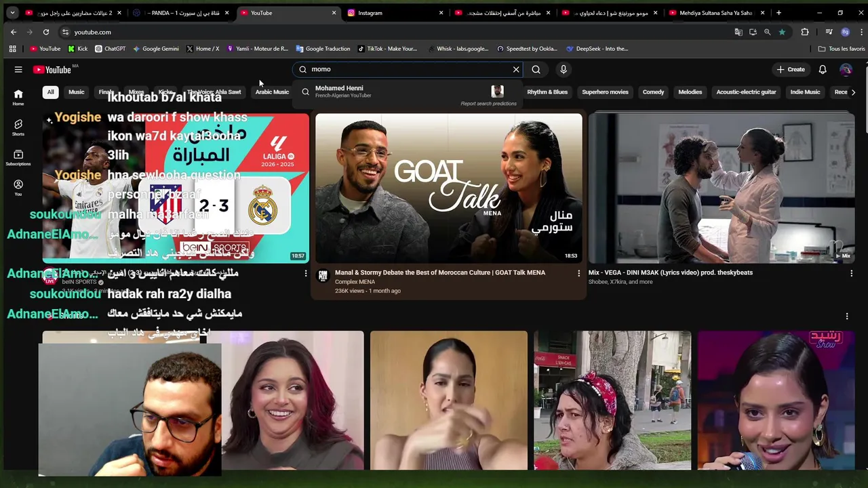Select the Rhythm & Blues chip
The image size is (868, 488).
pos(547,92)
